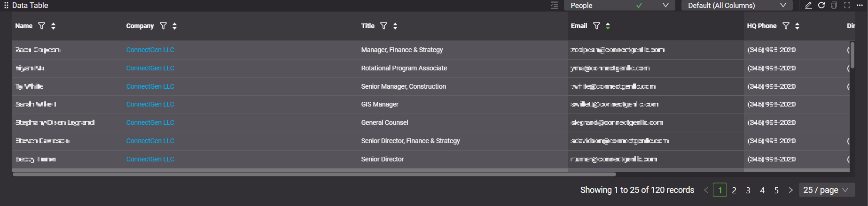Click the horizontal table scrollbar

point(314,174)
